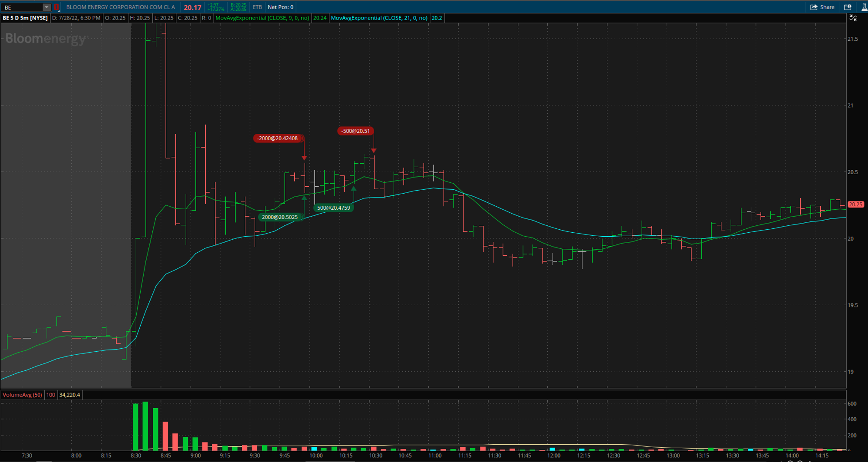
Task: Select the MovAvgExponential (CLOSE, 9) study label
Action: [x=262, y=18]
